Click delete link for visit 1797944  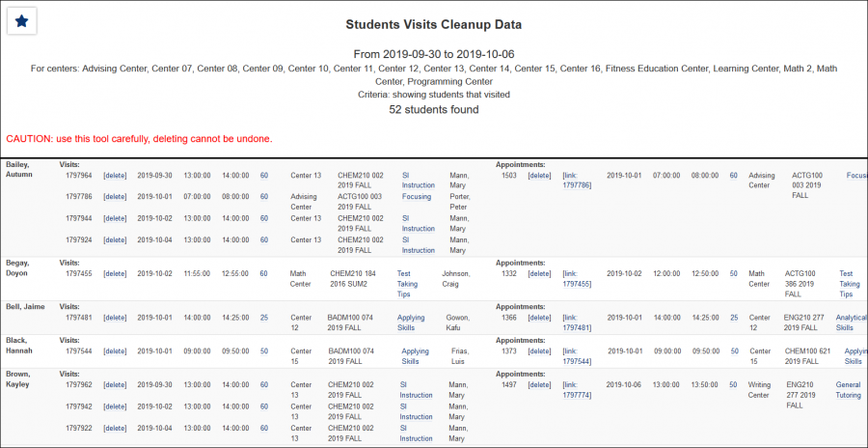[115, 218]
